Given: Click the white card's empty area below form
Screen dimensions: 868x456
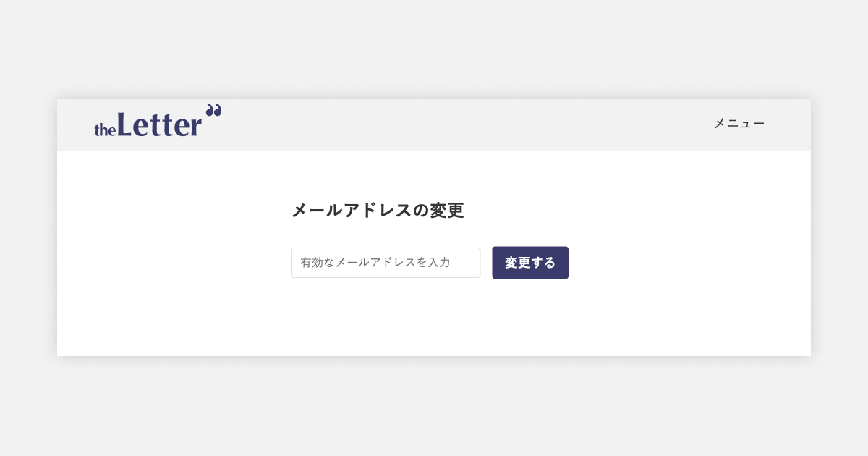Looking at the screenshot, I should click(434, 322).
